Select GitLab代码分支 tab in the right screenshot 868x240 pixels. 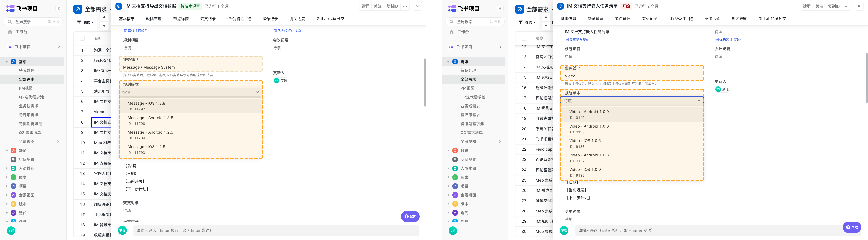(772, 19)
